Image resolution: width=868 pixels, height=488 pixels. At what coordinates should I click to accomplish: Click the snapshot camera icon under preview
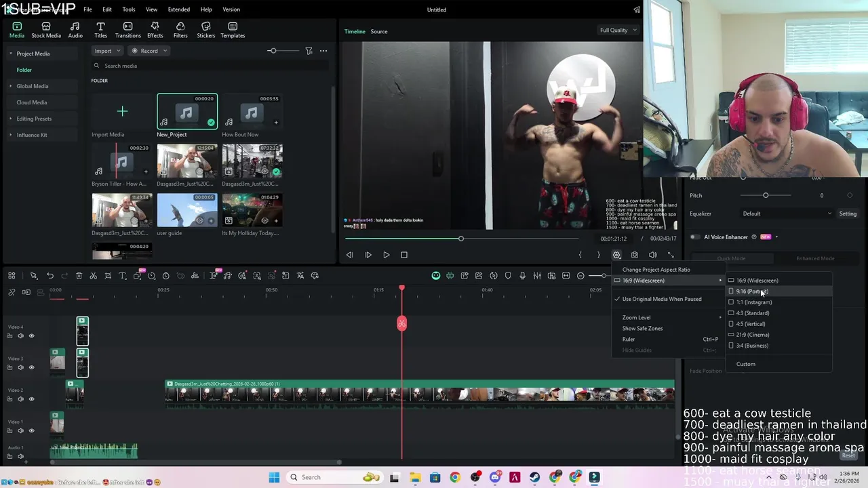(635, 255)
